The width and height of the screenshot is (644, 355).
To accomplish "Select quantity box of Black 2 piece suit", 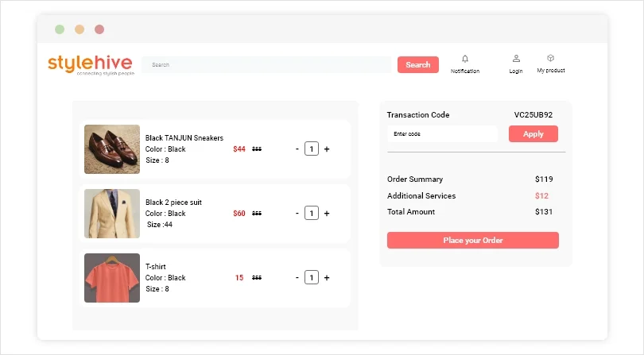I will 312,214.
